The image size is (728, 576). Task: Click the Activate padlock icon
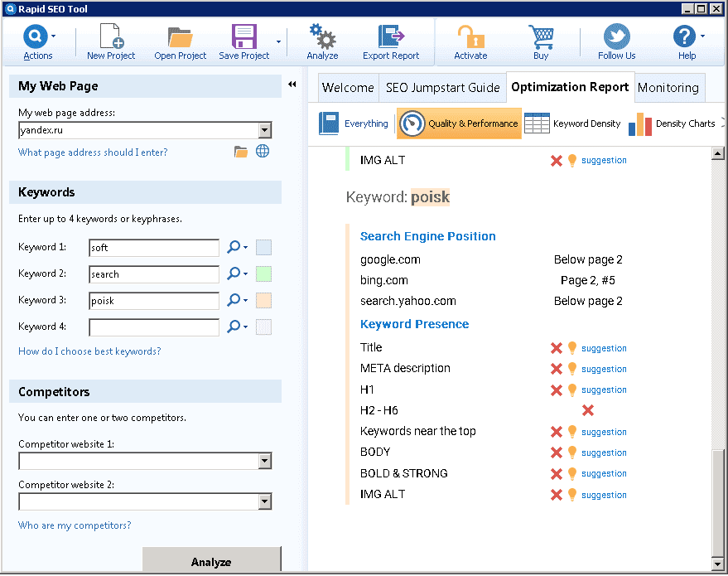click(470, 38)
